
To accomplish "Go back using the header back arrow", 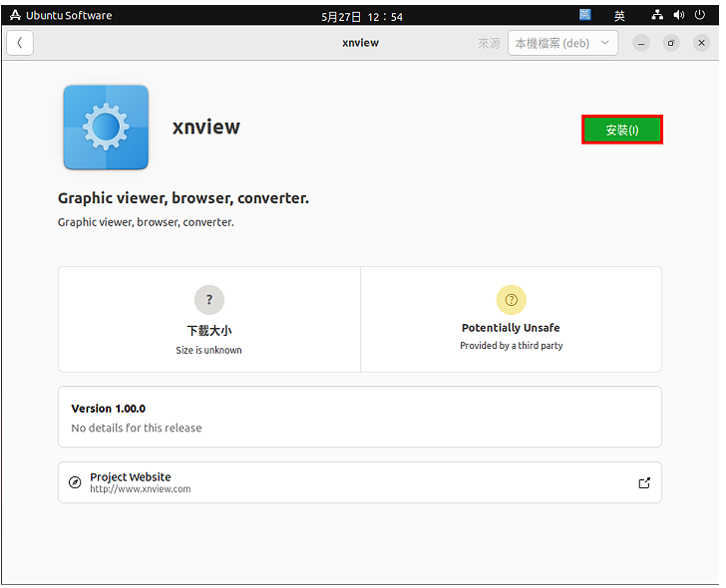I will (20, 44).
